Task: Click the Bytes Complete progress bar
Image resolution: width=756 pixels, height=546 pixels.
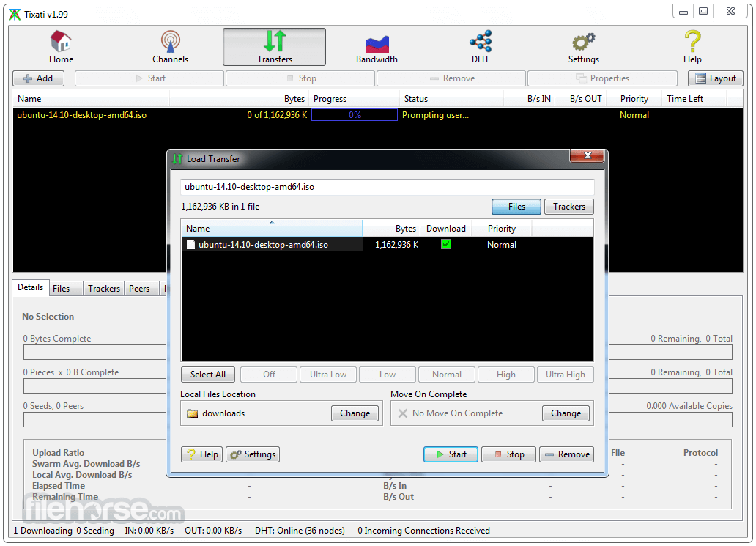Action: tap(94, 352)
